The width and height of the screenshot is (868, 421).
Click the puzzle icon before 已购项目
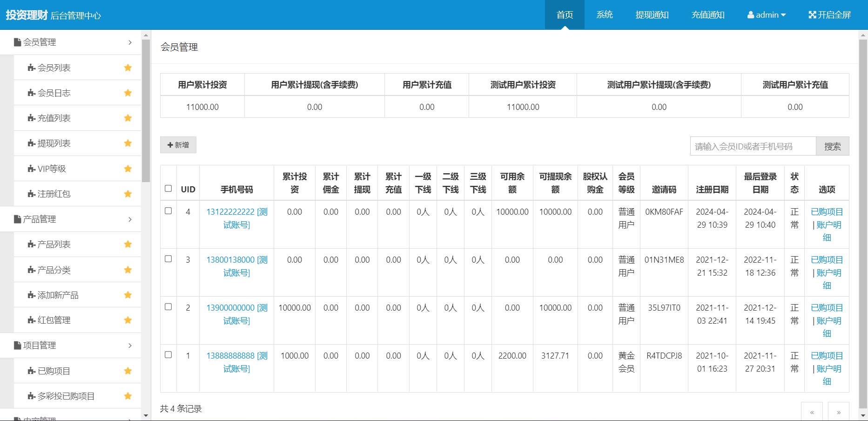pos(32,371)
